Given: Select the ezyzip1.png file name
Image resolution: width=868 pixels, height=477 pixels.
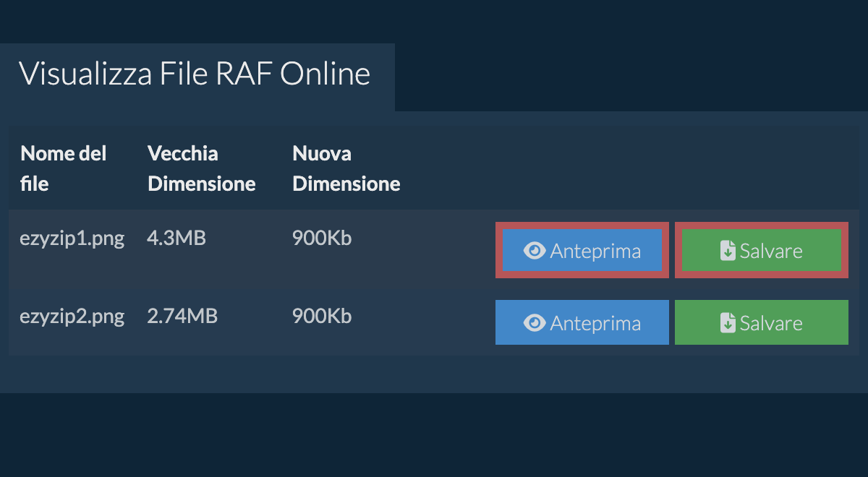Looking at the screenshot, I should click(72, 239).
